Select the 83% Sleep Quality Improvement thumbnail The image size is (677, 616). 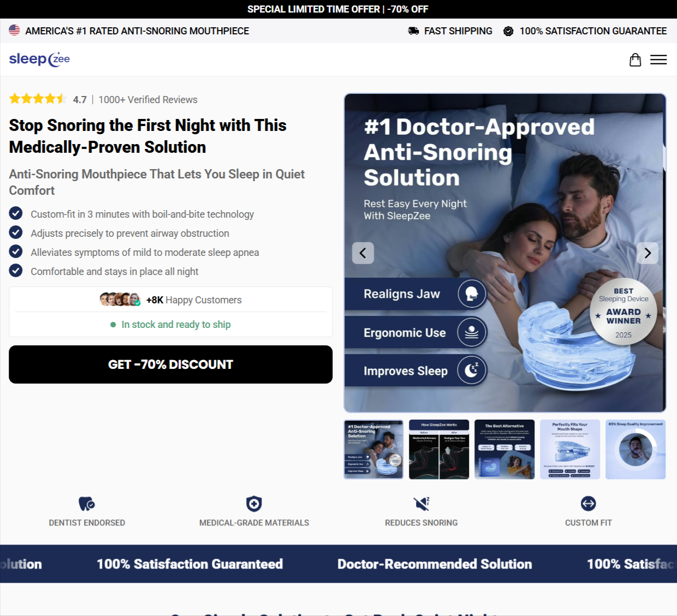[636, 450]
